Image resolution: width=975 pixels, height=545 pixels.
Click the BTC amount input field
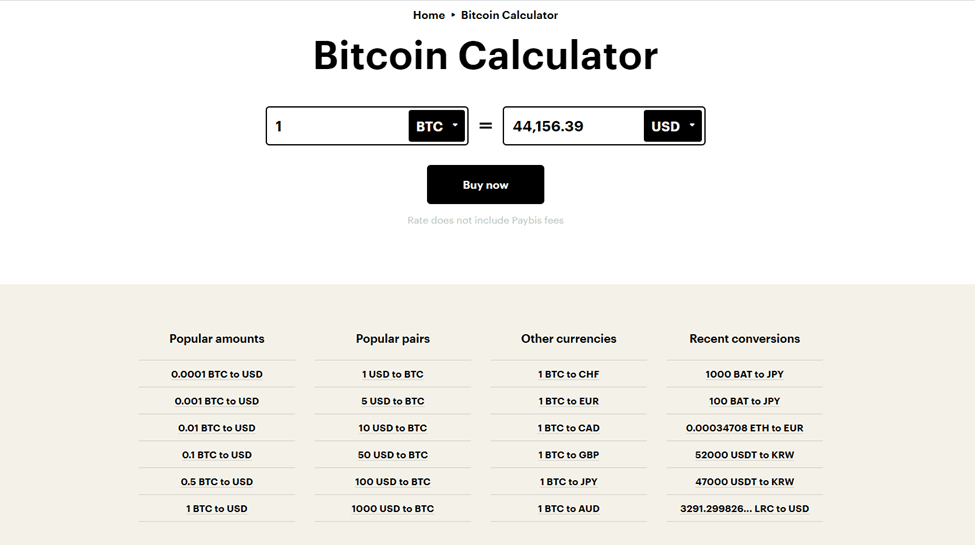[337, 126]
